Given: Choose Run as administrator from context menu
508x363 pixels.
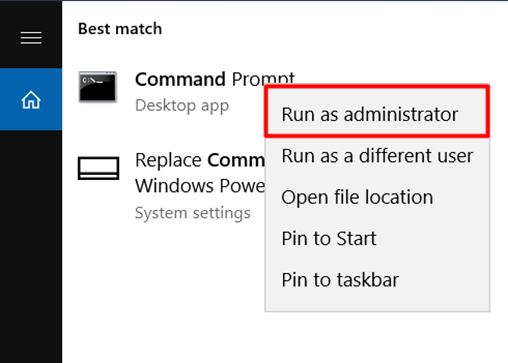Looking at the screenshot, I should pyautogui.click(x=370, y=114).
